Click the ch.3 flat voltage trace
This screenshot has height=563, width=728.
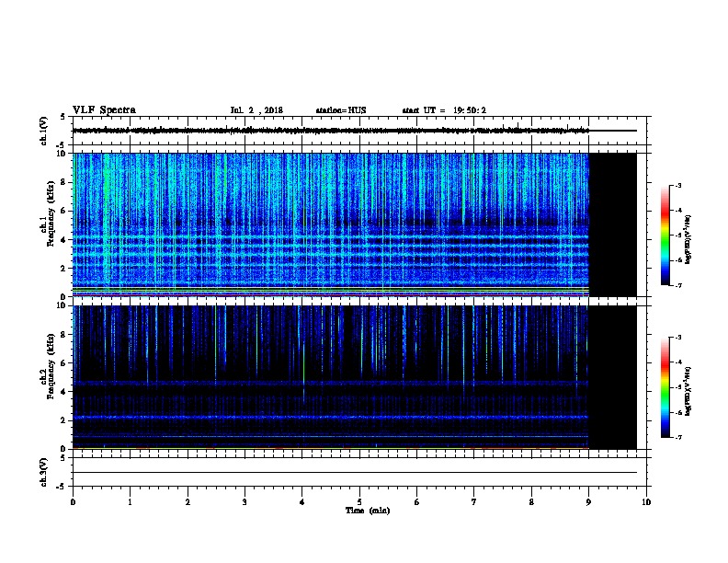(354, 473)
